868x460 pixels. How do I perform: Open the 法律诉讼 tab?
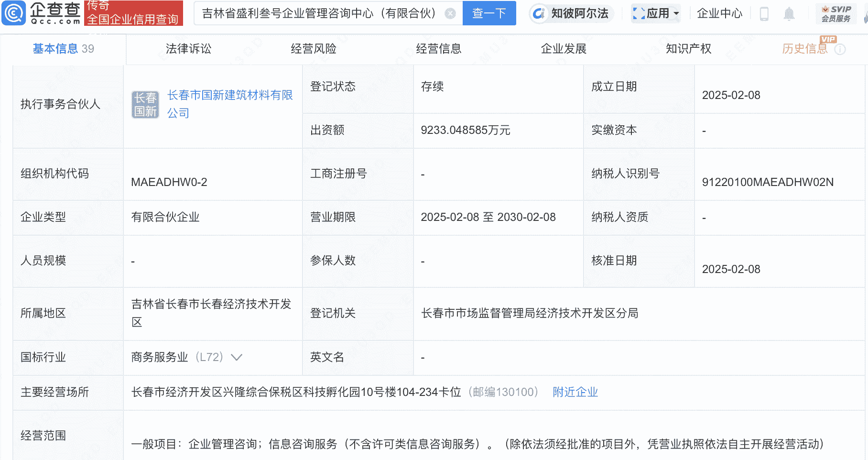[188, 48]
